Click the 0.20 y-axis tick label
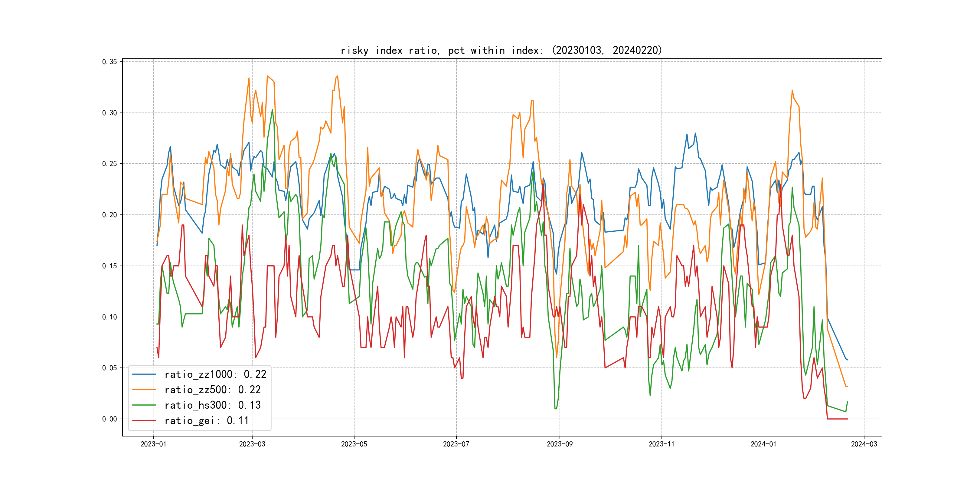 [x=109, y=215]
